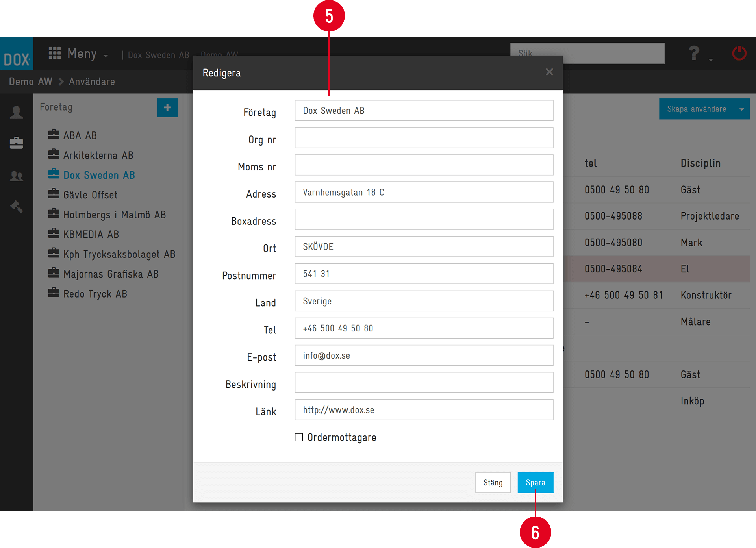
Task: Select Arkitekterna AB company
Action: pyautogui.click(x=98, y=156)
